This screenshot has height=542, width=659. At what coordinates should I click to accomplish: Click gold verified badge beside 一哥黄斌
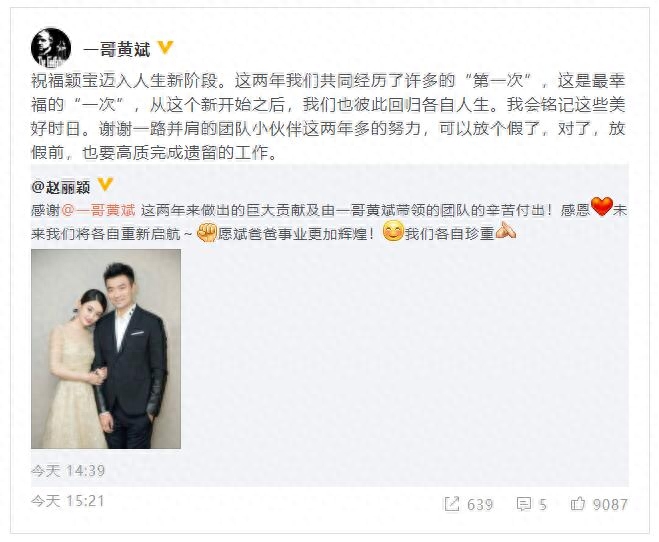[165, 47]
